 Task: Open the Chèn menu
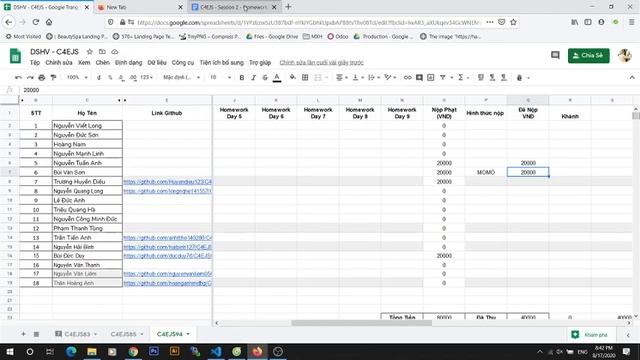[102, 62]
